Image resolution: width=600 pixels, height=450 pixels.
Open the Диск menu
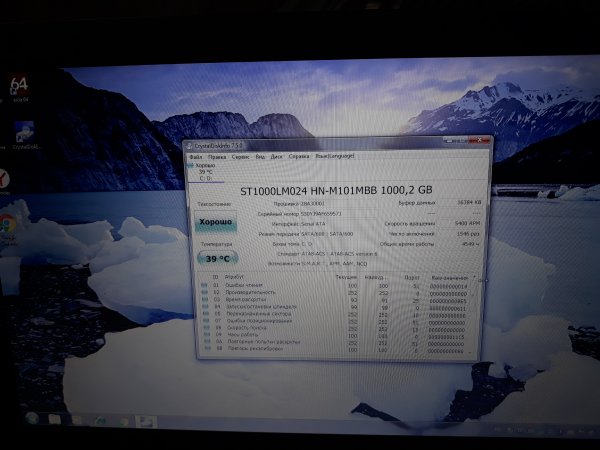tap(274, 157)
